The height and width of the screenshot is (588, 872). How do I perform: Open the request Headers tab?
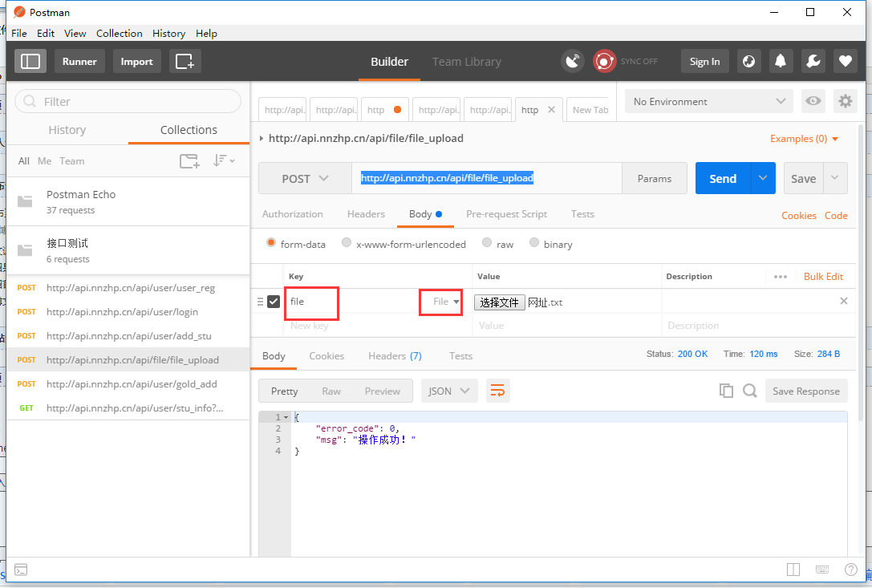pyautogui.click(x=366, y=214)
